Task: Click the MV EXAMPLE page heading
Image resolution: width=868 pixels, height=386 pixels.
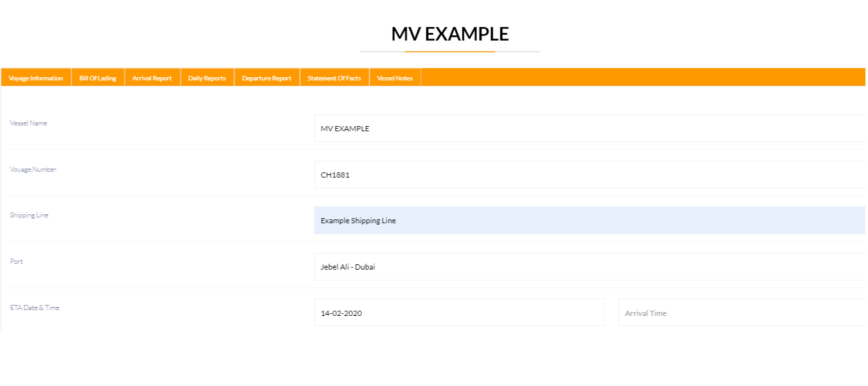Action: pyautogui.click(x=449, y=34)
